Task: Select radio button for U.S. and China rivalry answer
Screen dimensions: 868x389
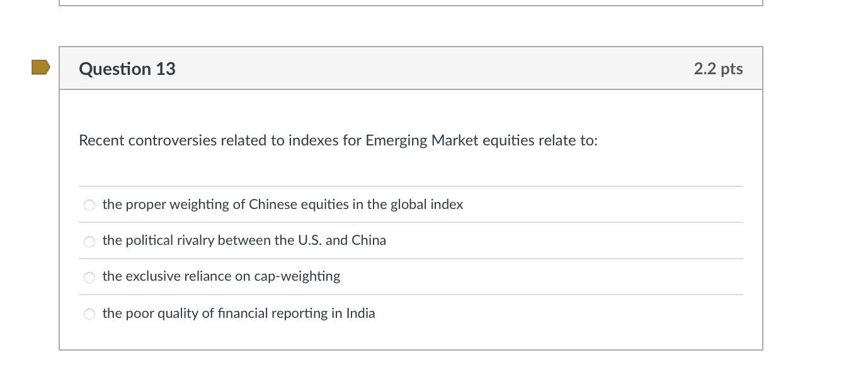Action: pyautogui.click(x=89, y=241)
